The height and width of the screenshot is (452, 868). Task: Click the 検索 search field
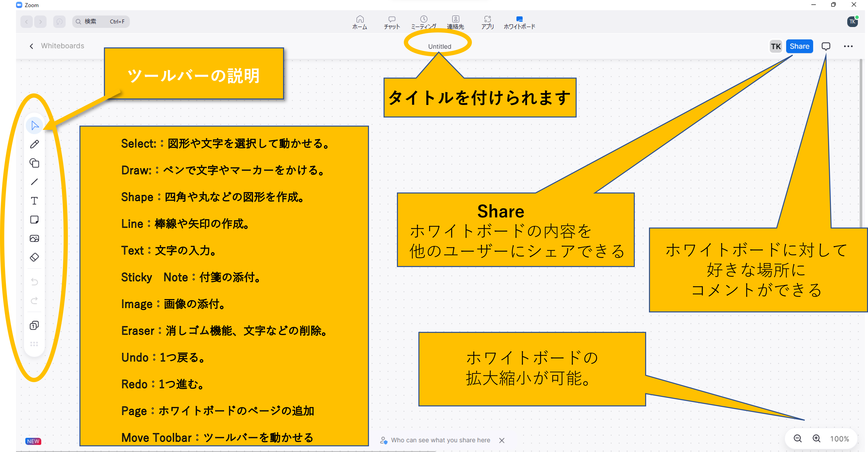(x=101, y=21)
